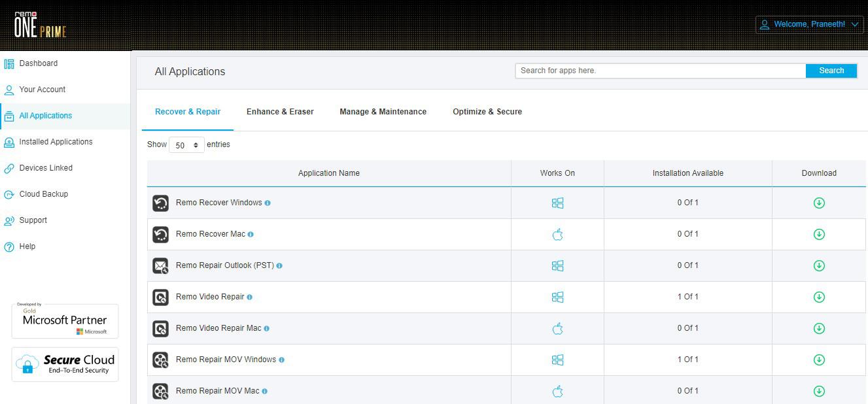The image size is (868, 404).
Task: Switch to Optimize & Secure tab
Action: pos(487,112)
